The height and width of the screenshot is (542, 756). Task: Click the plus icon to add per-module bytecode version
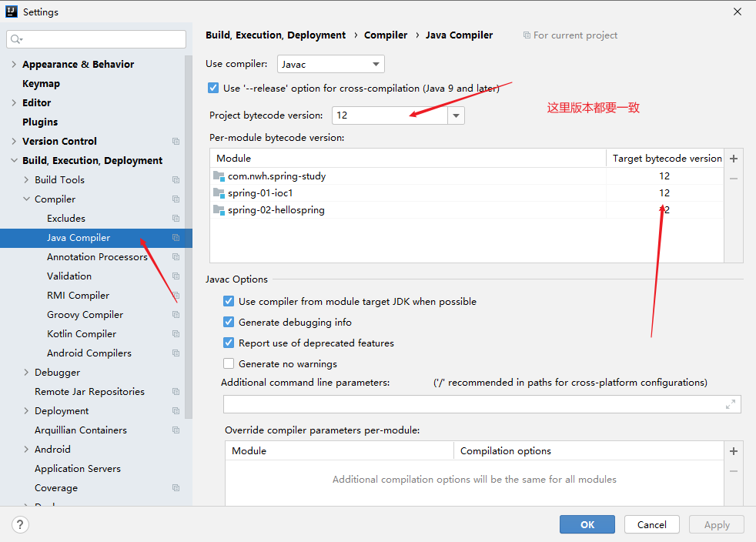coord(734,159)
